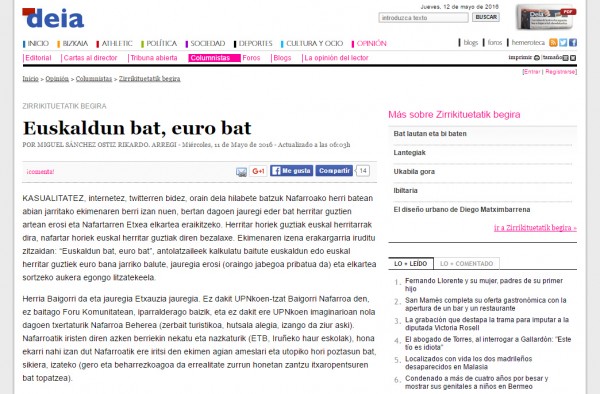The height and width of the screenshot is (394, 600).
Task: Click the print (imprimir) icon
Action: click(x=537, y=58)
